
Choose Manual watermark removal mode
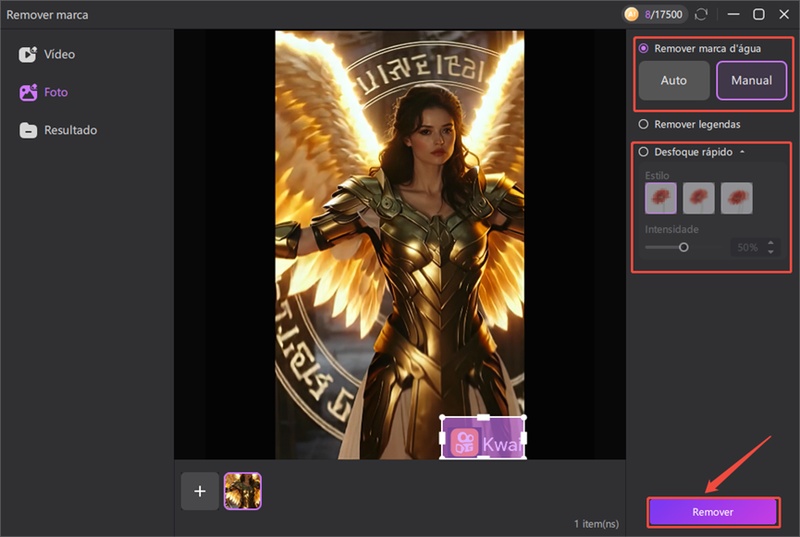pos(752,81)
